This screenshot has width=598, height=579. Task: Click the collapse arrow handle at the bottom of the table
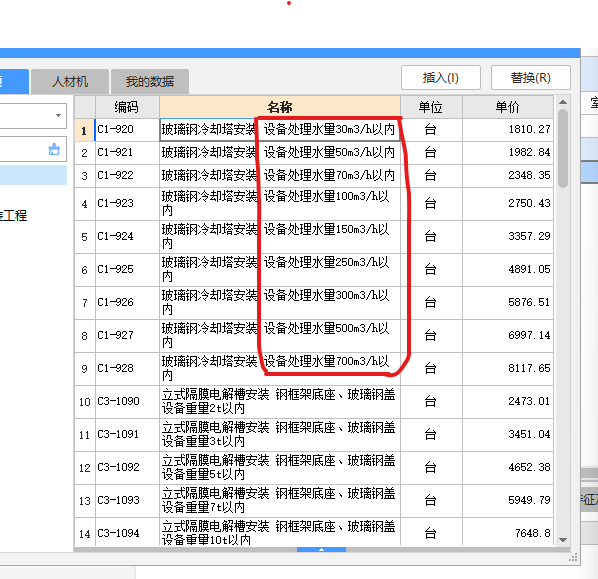coord(322,550)
